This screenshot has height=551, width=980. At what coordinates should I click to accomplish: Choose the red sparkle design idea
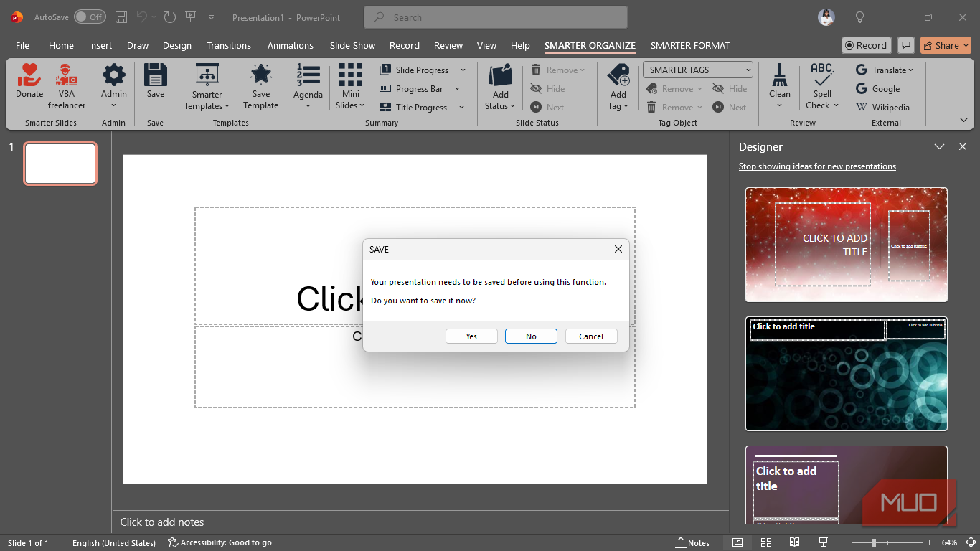click(847, 245)
